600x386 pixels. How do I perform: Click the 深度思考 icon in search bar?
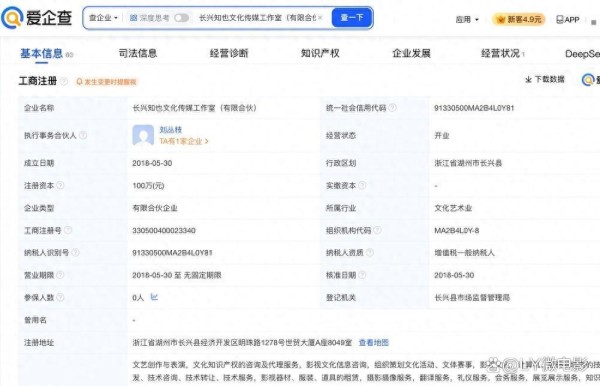133,18
